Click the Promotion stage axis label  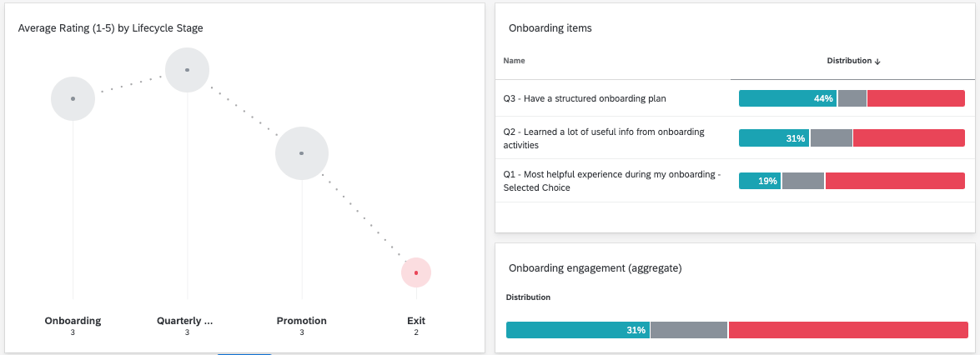click(301, 321)
